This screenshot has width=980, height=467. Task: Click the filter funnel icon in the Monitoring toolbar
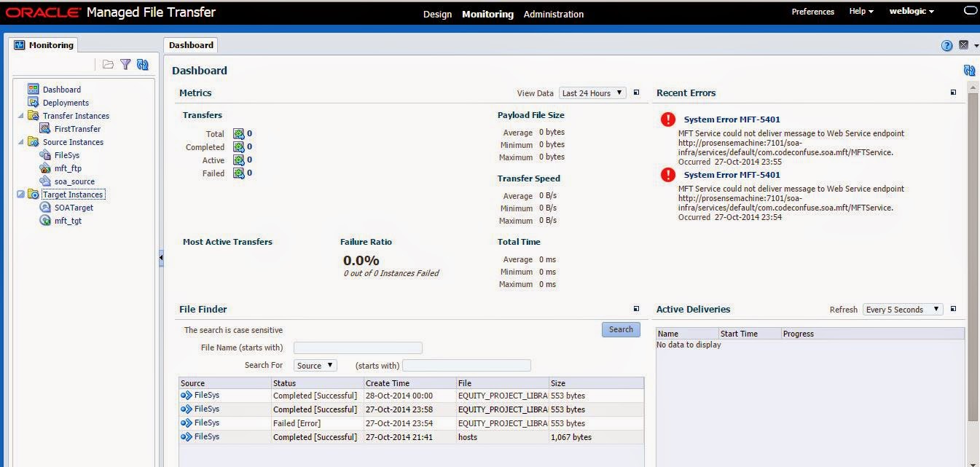(125, 64)
